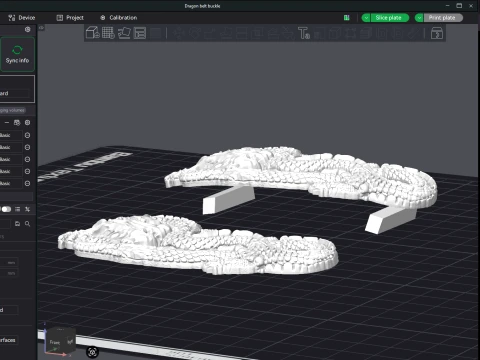Click the green icon left of Slice plate
480x360 pixels.
[347, 18]
